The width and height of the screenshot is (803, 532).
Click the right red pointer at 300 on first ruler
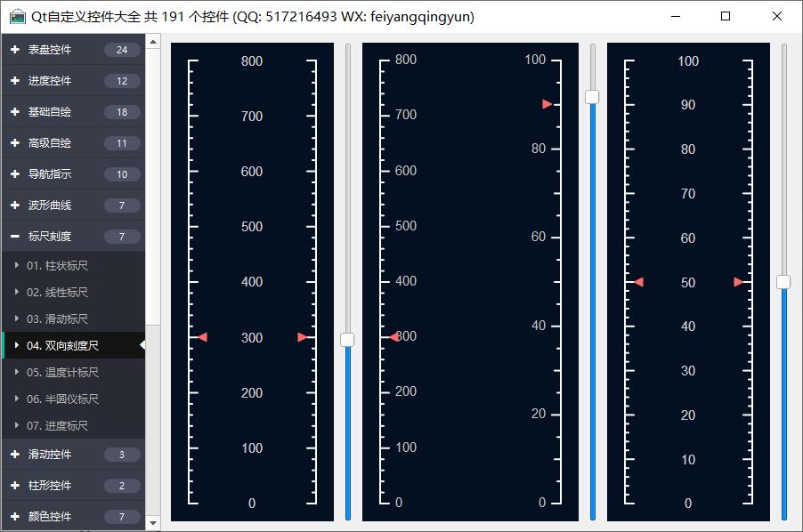[x=303, y=337]
